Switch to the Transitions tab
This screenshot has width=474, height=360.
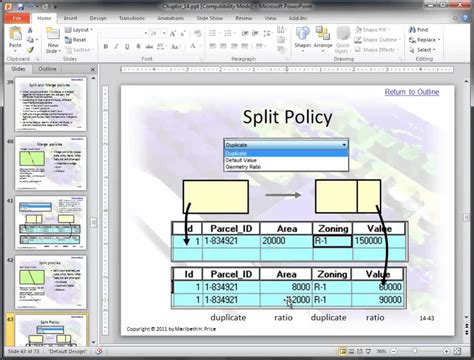tap(132, 18)
